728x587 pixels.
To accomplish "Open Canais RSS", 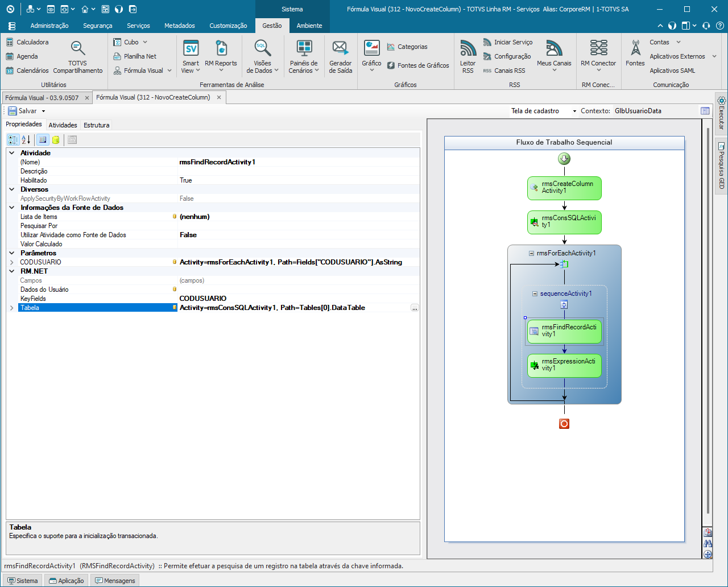I will pyautogui.click(x=504, y=71).
